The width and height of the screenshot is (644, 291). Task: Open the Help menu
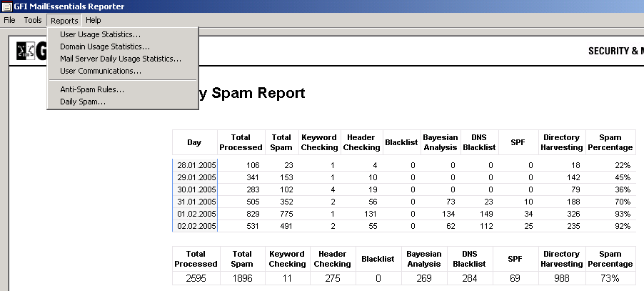[x=94, y=20]
